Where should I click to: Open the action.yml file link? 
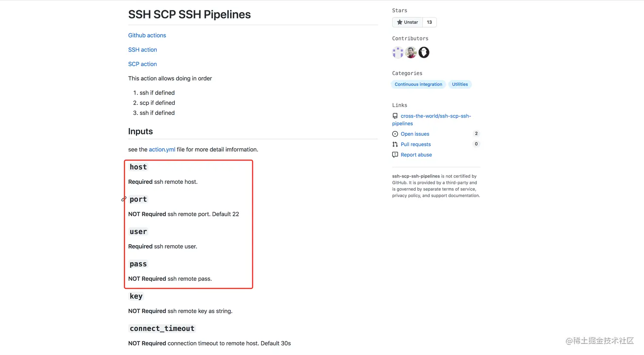point(162,149)
